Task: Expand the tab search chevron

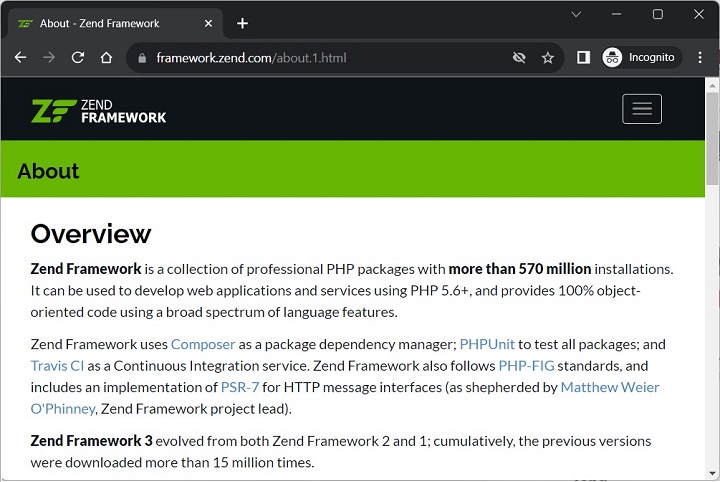Action: point(577,14)
